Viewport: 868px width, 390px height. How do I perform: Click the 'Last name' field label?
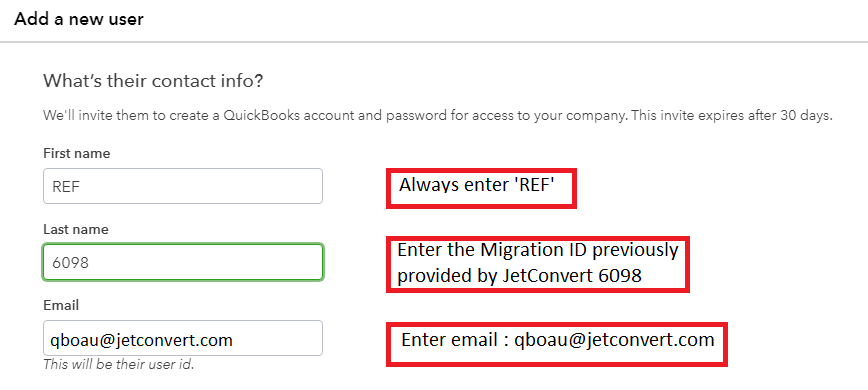click(76, 229)
